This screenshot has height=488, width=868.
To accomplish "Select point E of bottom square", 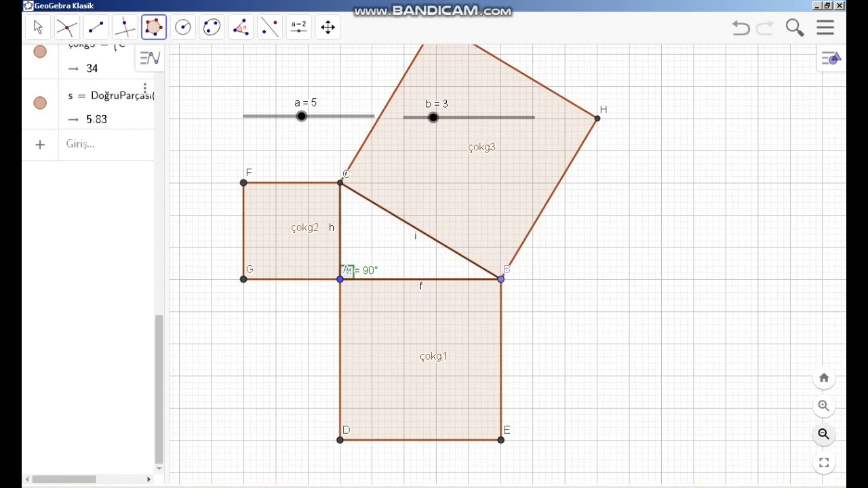I will click(x=501, y=440).
